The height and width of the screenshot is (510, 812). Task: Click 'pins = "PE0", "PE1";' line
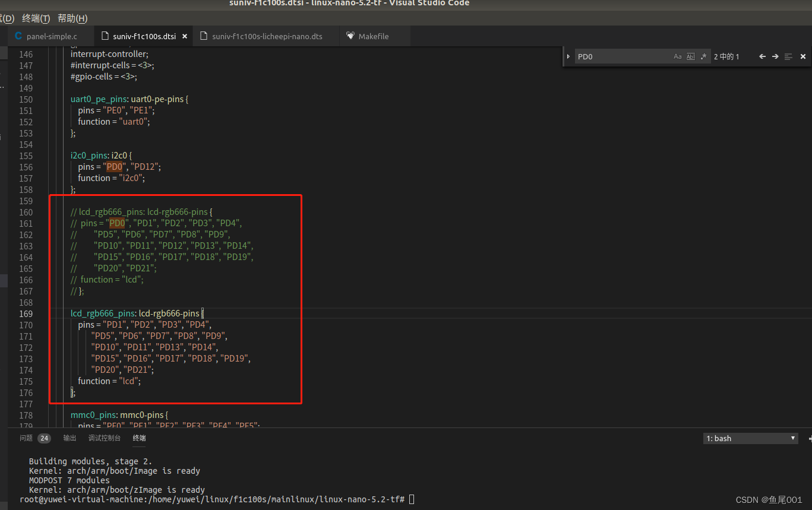tap(116, 110)
